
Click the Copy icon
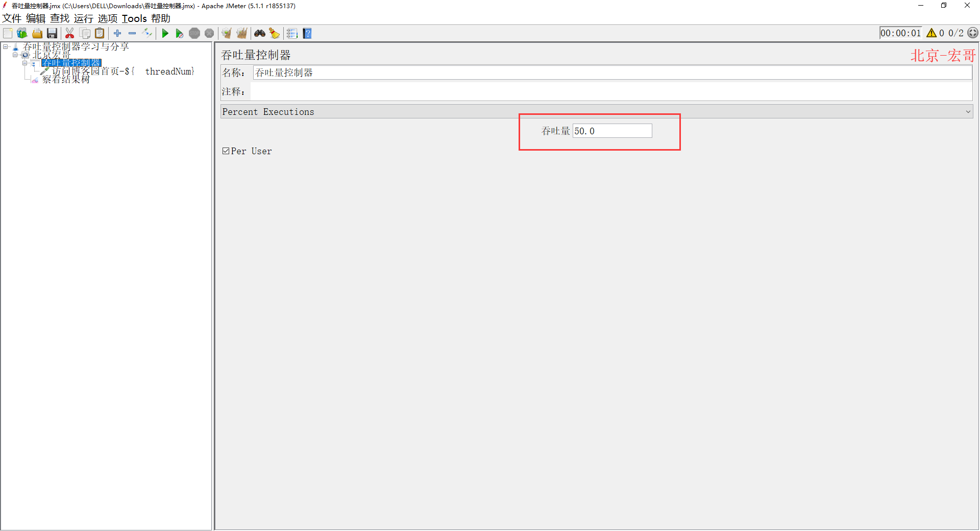tap(85, 33)
